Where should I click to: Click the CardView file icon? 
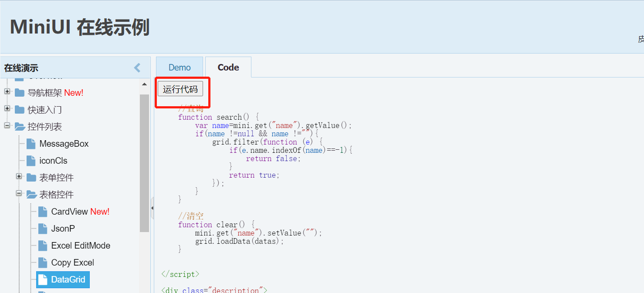point(42,211)
